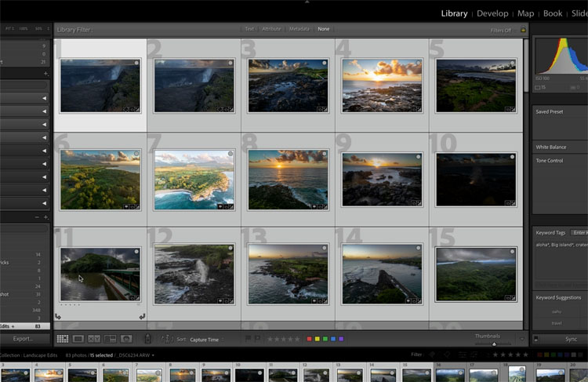Click the grid vertical scrollbar
This screenshot has height=382, width=588.
tap(526, 66)
